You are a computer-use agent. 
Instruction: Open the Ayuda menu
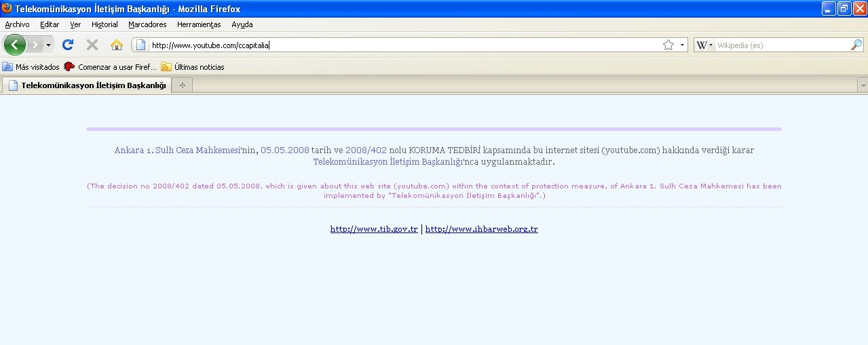242,24
